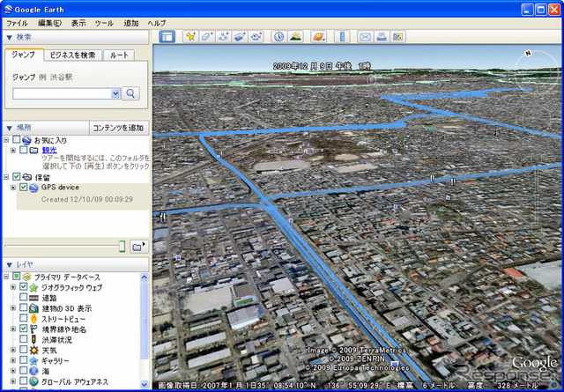The image size is (564, 392).
Task: Click the GPS device globe icon
Action: coord(33,188)
